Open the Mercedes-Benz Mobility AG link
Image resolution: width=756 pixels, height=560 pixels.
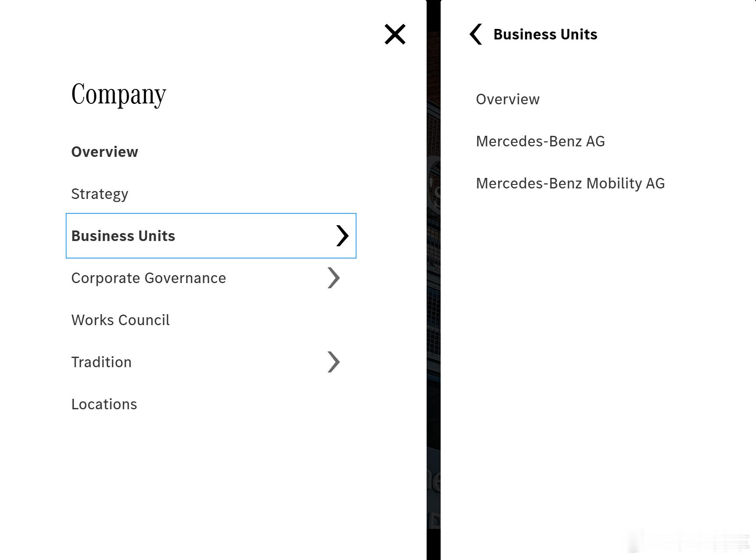click(x=570, y=183)
